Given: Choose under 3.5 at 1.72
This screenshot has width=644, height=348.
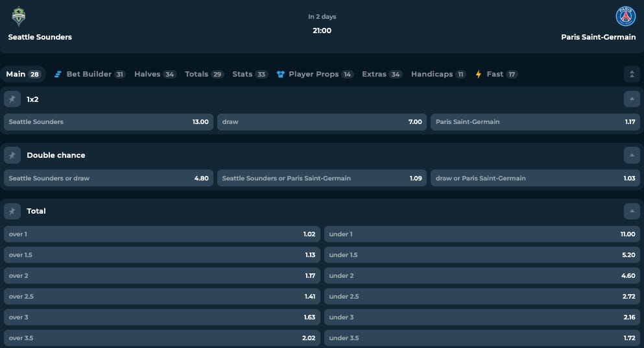Looking at the screenshot, I should pyautogui.click(x=482, y=338).
